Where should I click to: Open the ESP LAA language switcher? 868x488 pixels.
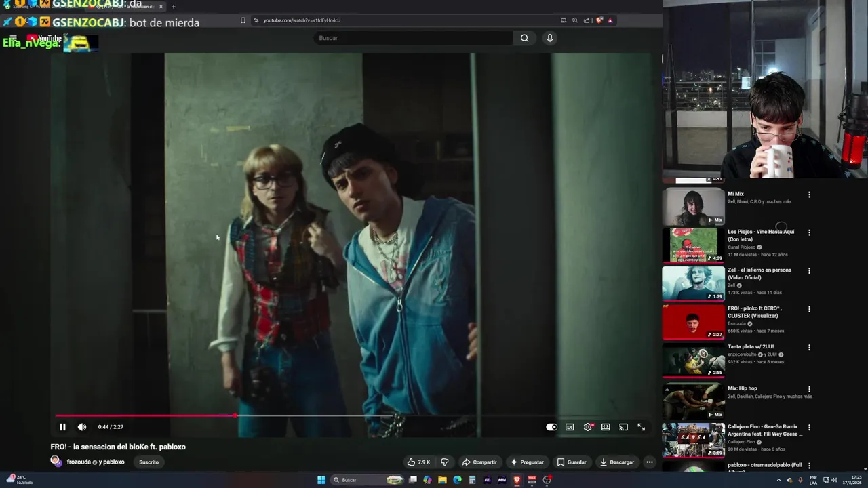pyautogui.click(x=814, y=480)
